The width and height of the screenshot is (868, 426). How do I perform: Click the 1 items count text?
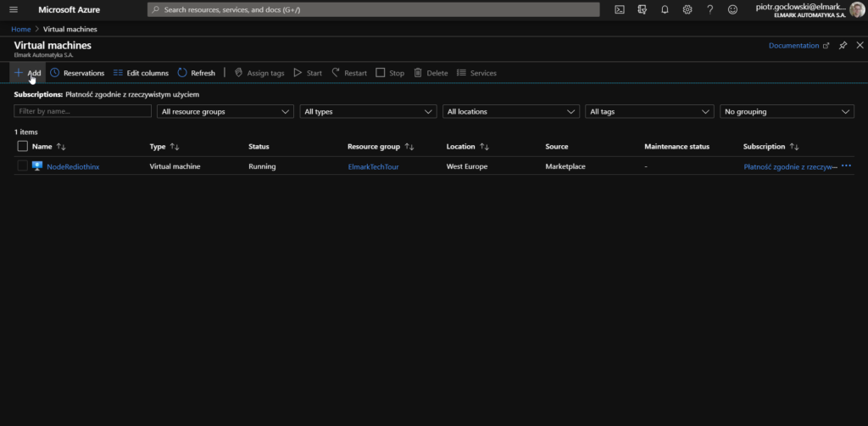[25, 132]
